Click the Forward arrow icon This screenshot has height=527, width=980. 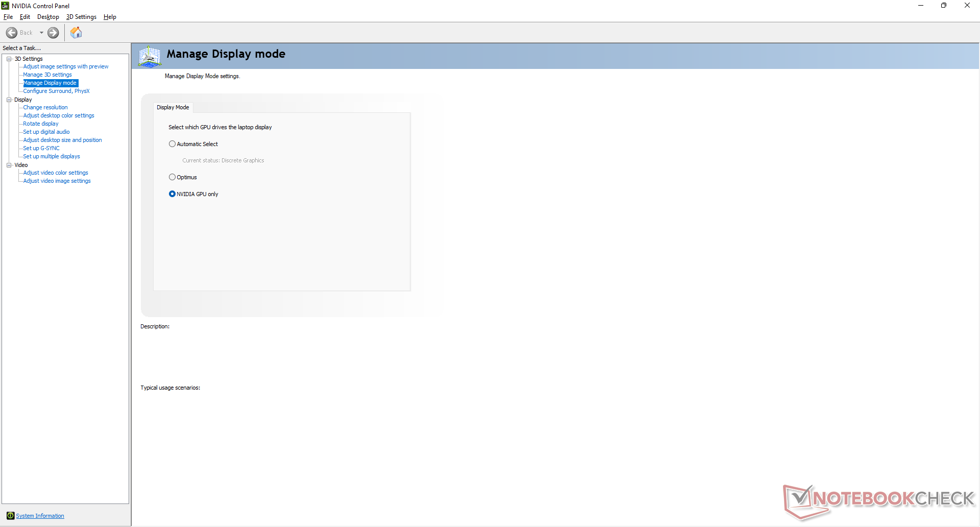[x=53, y=33]
